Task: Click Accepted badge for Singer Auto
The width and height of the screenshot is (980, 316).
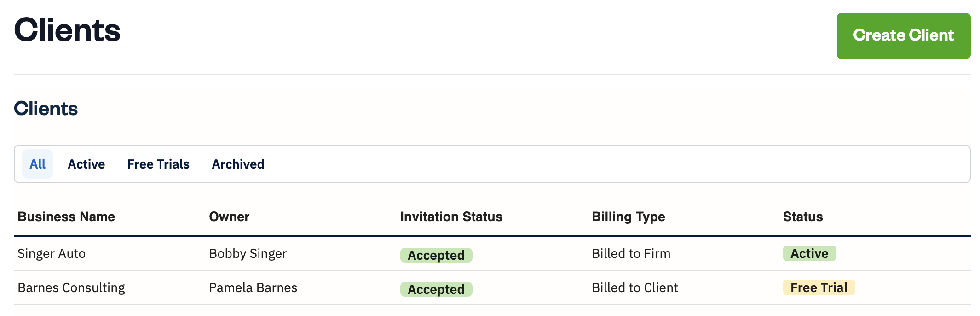Action: (436, 255)
